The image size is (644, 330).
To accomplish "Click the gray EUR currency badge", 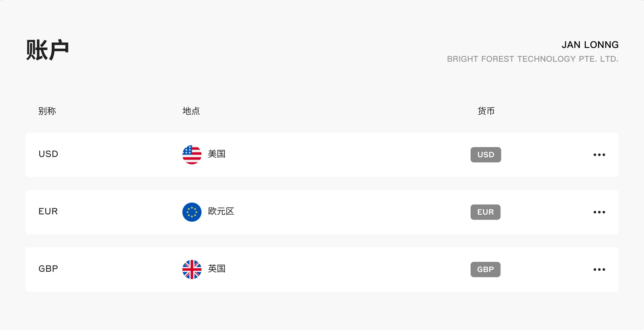I will pyautogui.click(x=485, y=212).
